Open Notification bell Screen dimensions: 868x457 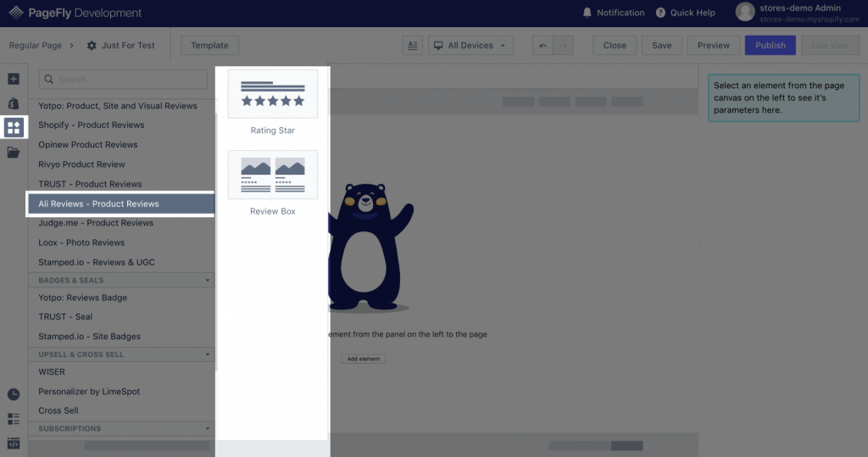coord(587,12)
